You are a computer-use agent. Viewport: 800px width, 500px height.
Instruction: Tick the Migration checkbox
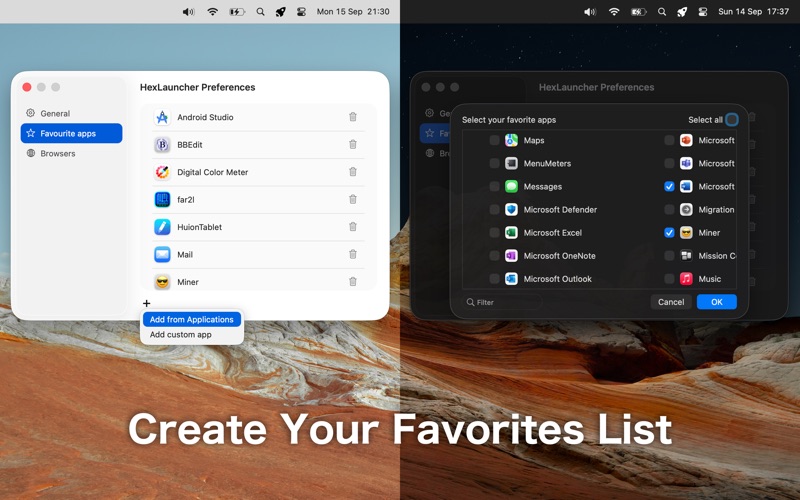click(669, 210)
